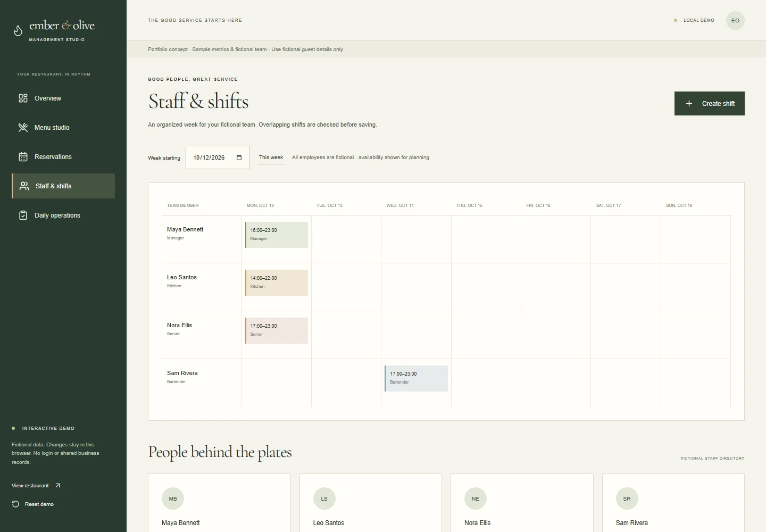Click the LOCAL DEMO status label

tap(699, 20)
